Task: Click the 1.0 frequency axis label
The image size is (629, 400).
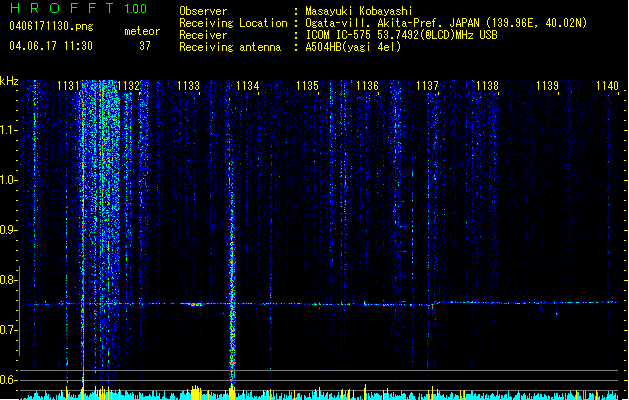Action: (9, 180)
